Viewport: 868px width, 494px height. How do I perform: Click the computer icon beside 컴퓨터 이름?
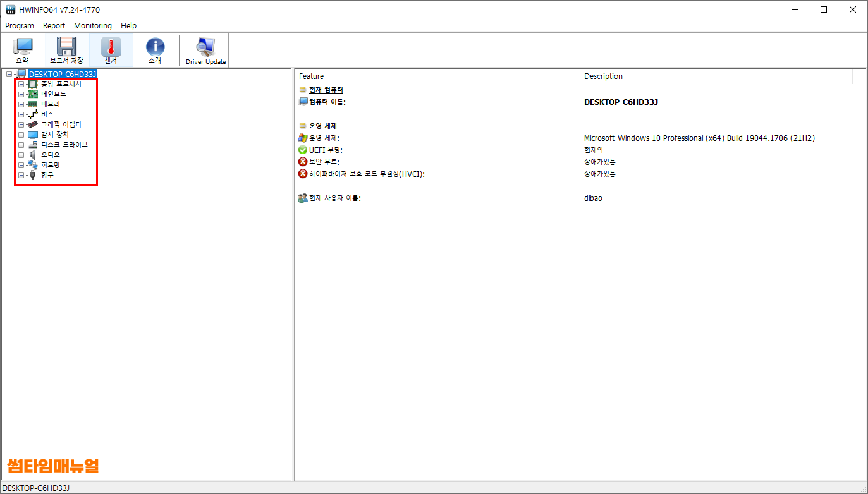(303, 102)
